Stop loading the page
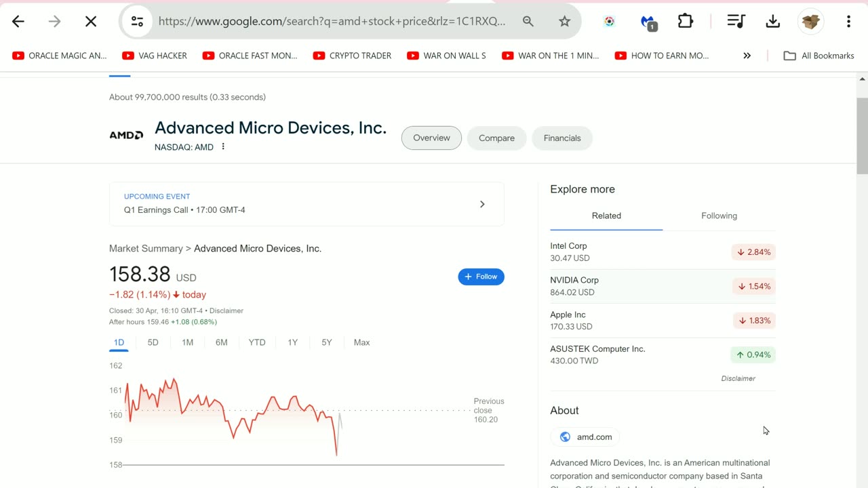The height and width of the screenshot is (488, 868). [x=90, y=22]
